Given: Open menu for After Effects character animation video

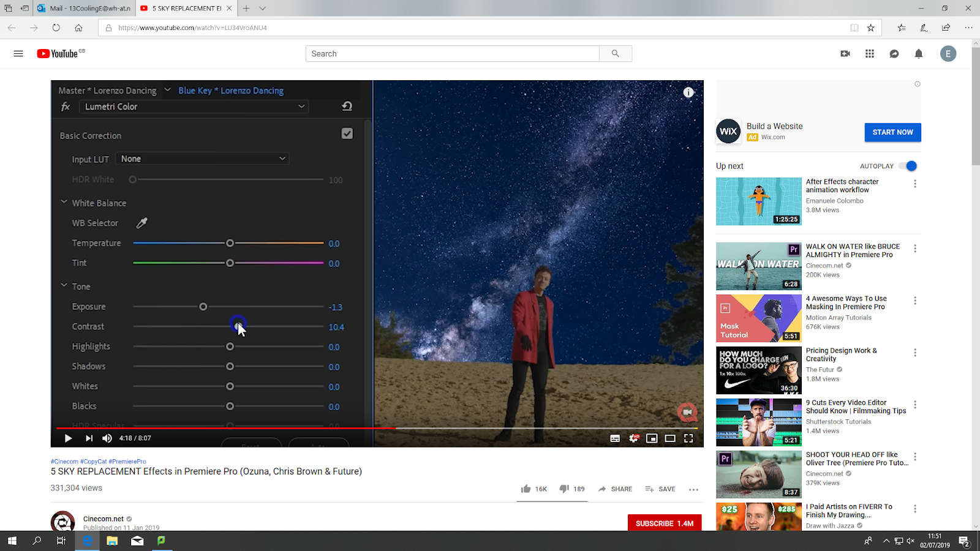Looking at the screenshot, I should 915,184.
